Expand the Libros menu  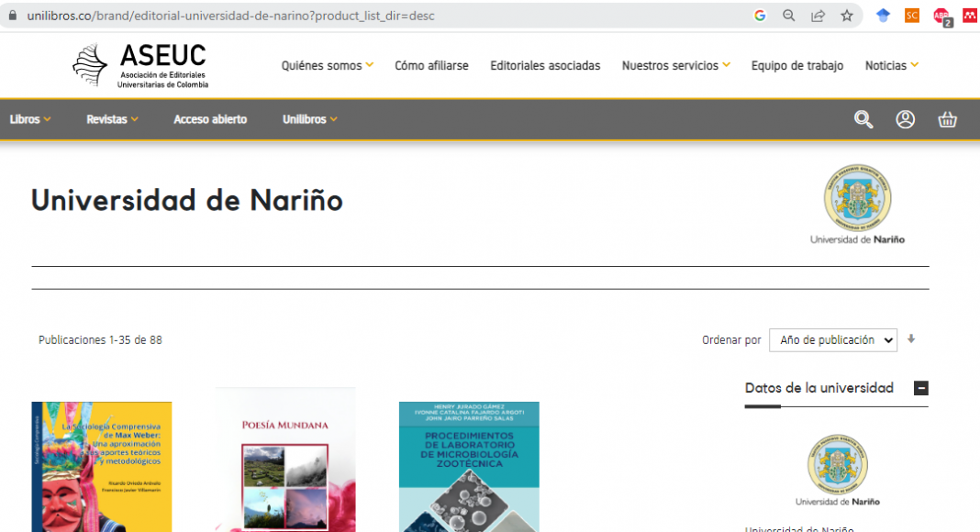[30, 119]
